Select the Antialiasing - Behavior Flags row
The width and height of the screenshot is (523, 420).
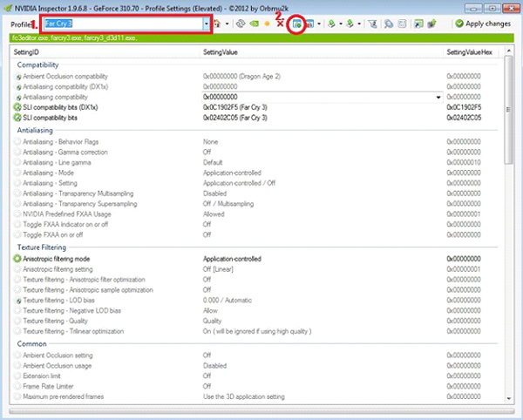[257, 142]
